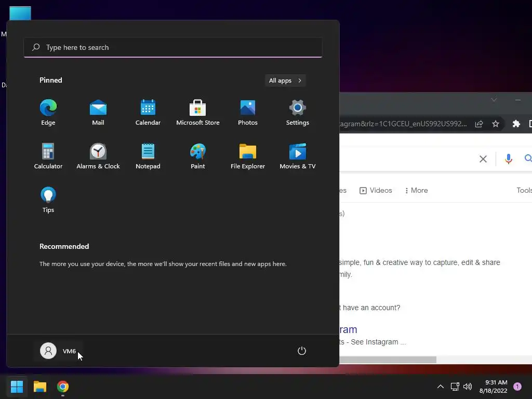This screenshot has width=532, height=399.
Task: Open the Calendar app
Action: point(148,112)
